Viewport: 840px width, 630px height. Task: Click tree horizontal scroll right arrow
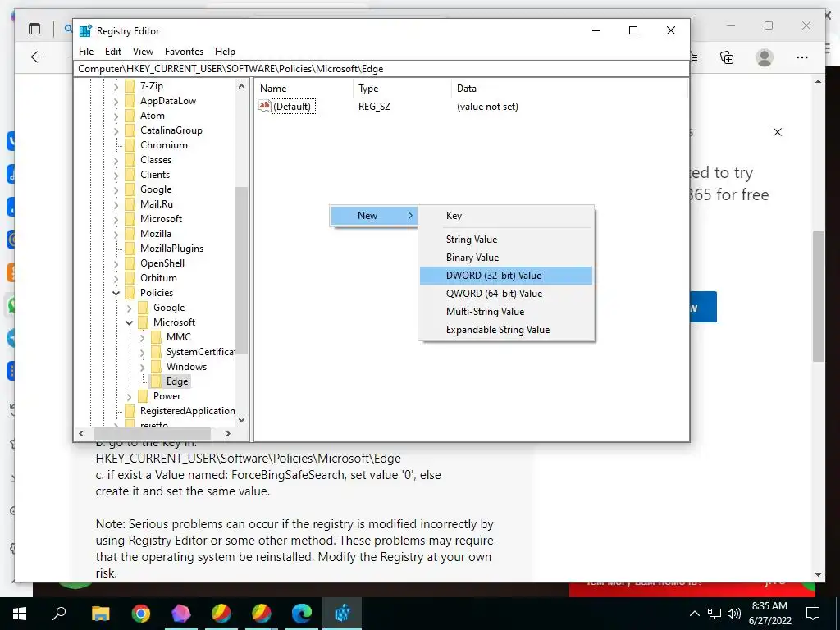228,433
